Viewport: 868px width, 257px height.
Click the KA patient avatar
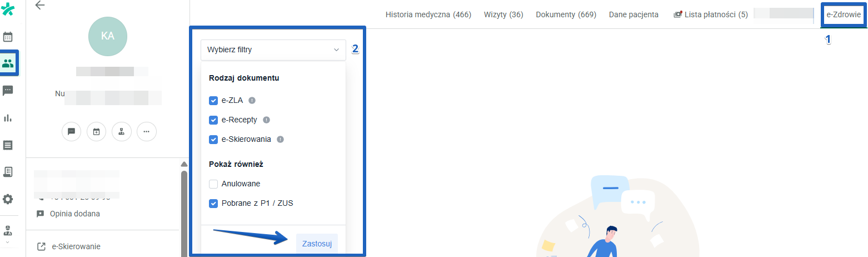[108, 36]
